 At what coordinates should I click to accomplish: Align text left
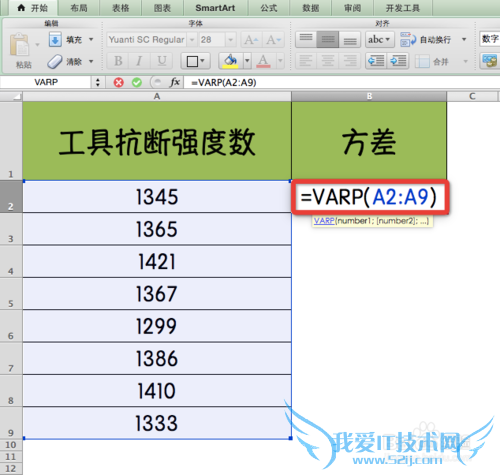tap(306, 61)
